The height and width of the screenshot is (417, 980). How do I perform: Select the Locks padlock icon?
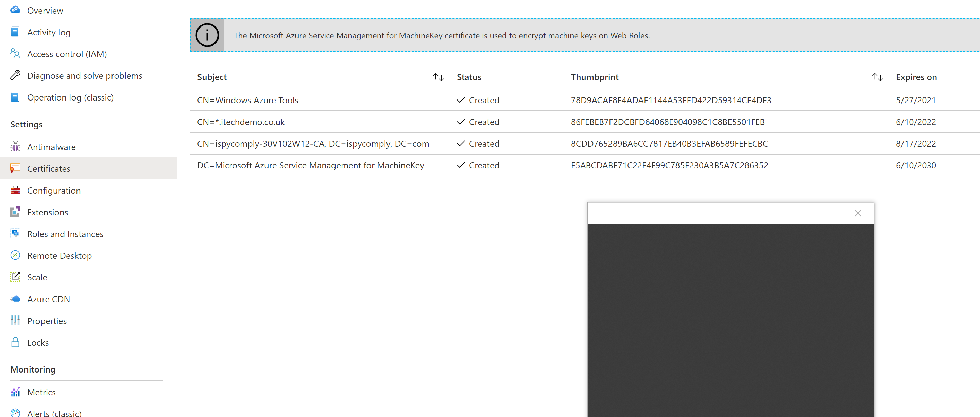pyautogui.click(x=15, y=342)
